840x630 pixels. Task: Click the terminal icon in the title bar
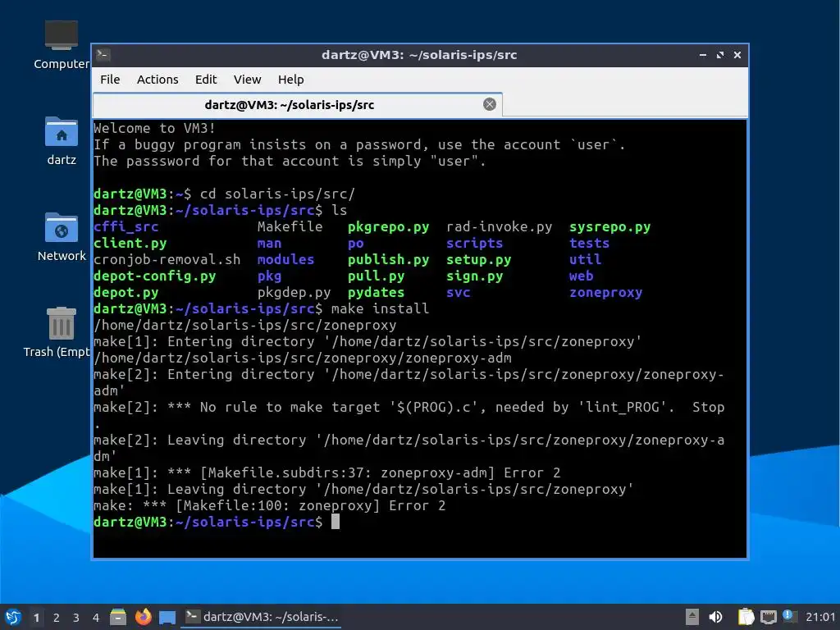pos(103,55)
